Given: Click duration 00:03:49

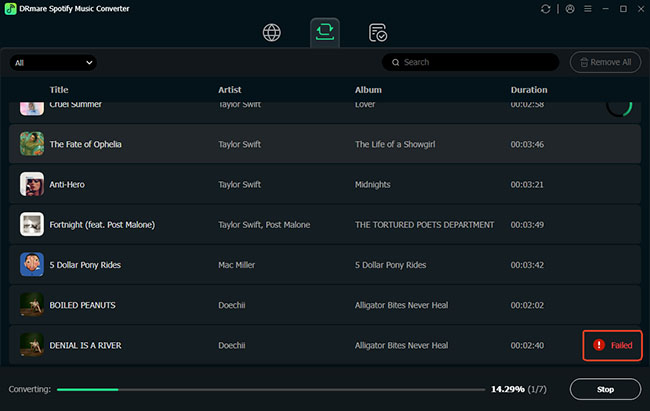Looking at the screenshot, I should [x=527, y=225].
